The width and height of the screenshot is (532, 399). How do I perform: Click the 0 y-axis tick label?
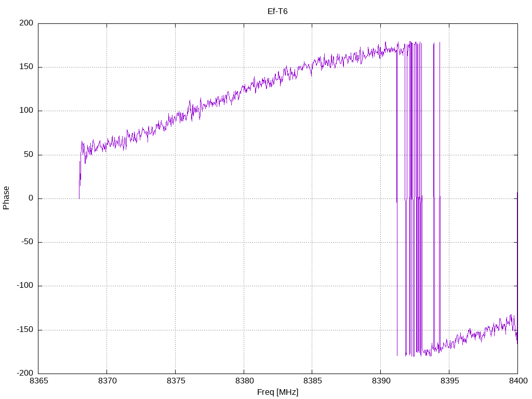[x=31, y=198]
